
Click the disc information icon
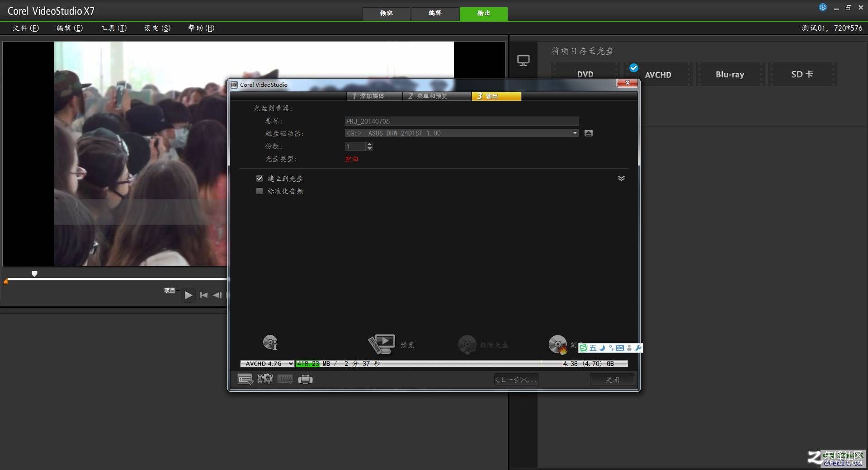pos(270,343)
